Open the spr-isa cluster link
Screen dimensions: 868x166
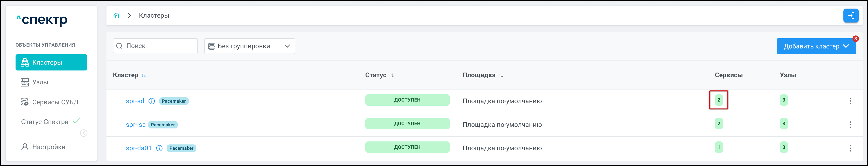(135, 124)
